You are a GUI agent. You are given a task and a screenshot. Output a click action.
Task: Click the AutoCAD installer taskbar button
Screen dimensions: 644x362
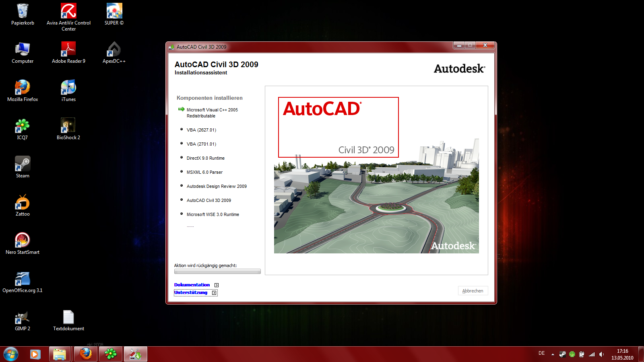click(136, 354)
